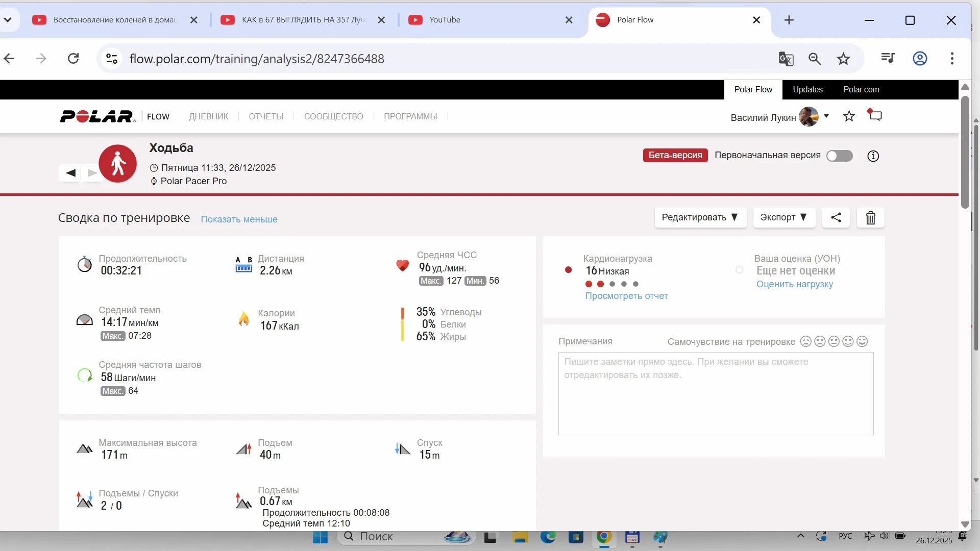This screenshot has height=551, width=980.
Task: Open the info icon beside the version toggle
Action: tap(873, 156)
